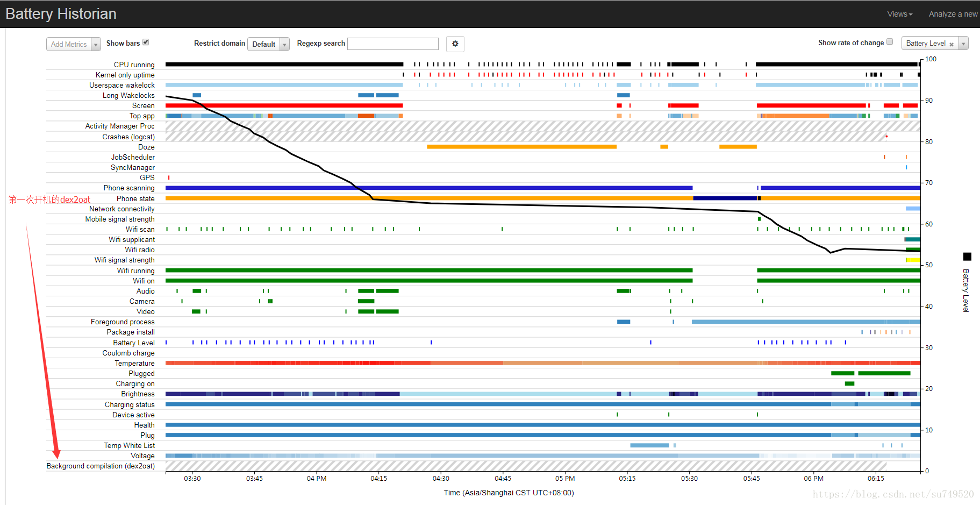Select the Video row label
This screenshot has height=505, width=980.
pyautogui.click(x=146, y=311)
